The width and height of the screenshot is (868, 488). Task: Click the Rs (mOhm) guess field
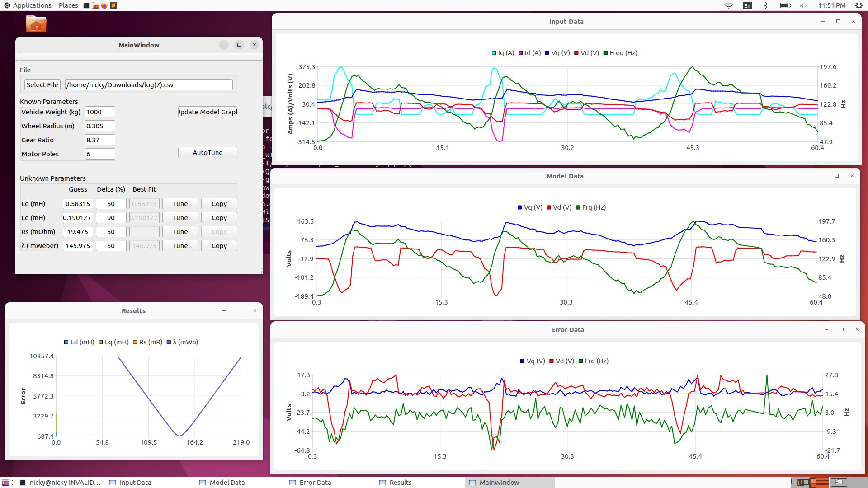(78, 232)
